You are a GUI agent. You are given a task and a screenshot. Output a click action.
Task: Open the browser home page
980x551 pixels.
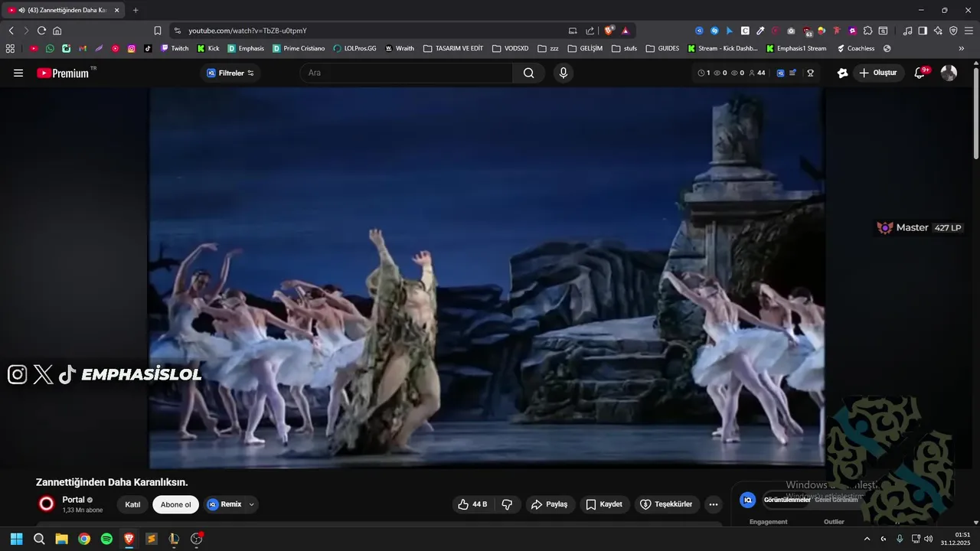57,31
